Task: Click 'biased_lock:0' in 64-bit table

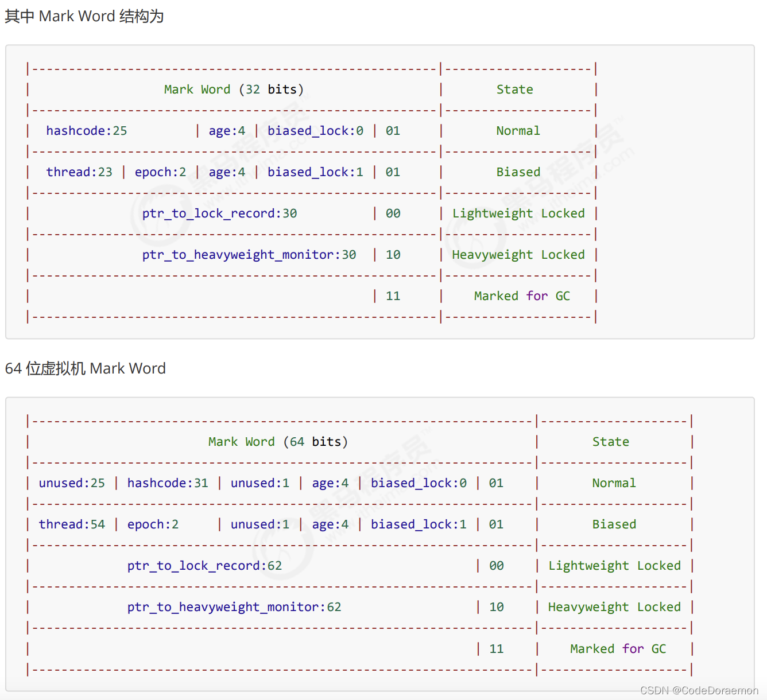Action: tap(419, 483)
